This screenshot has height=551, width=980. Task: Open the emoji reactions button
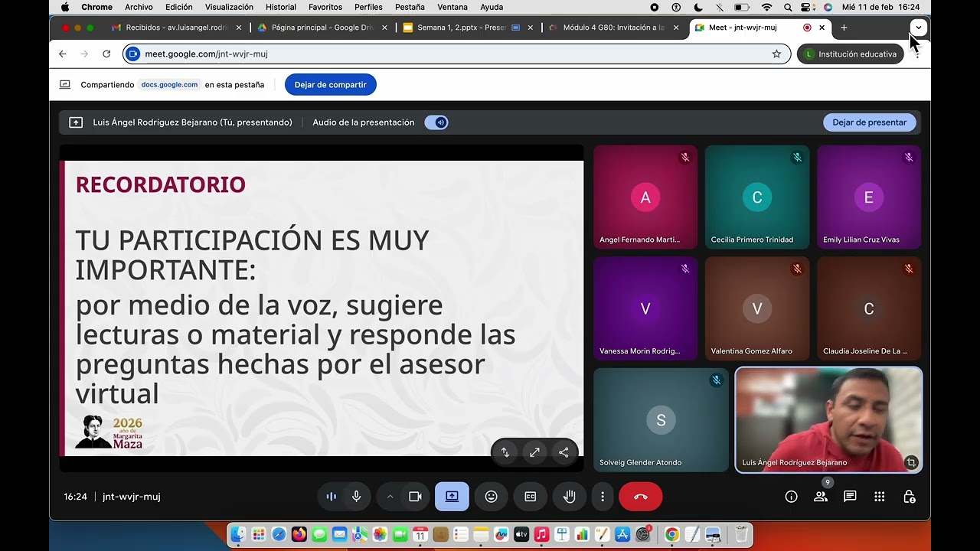click(492, 497)
